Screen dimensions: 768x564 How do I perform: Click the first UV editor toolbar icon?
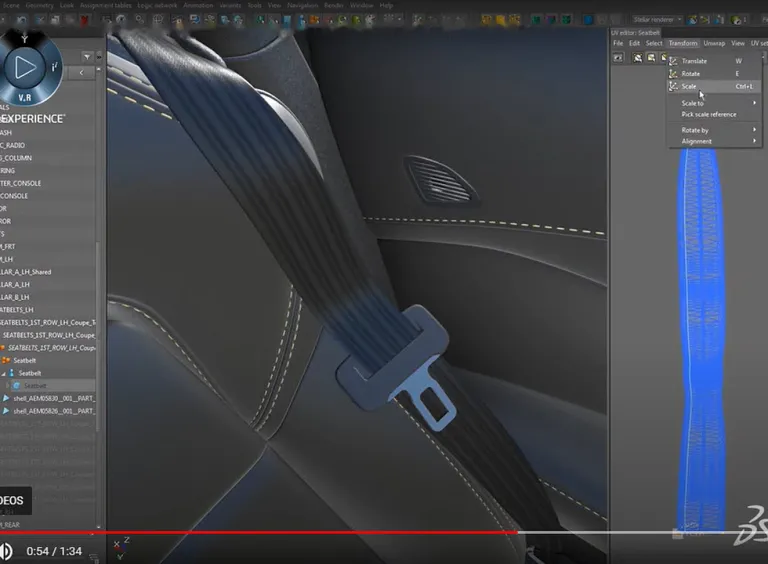click(x=618, y=58)
